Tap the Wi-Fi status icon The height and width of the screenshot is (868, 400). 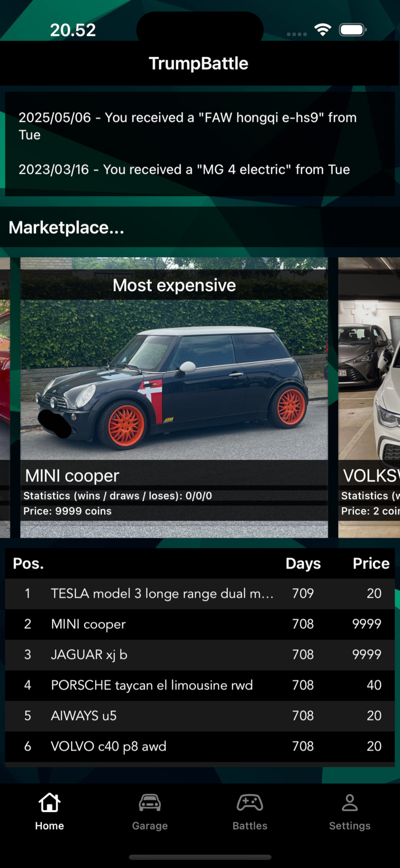click(323, 30)
